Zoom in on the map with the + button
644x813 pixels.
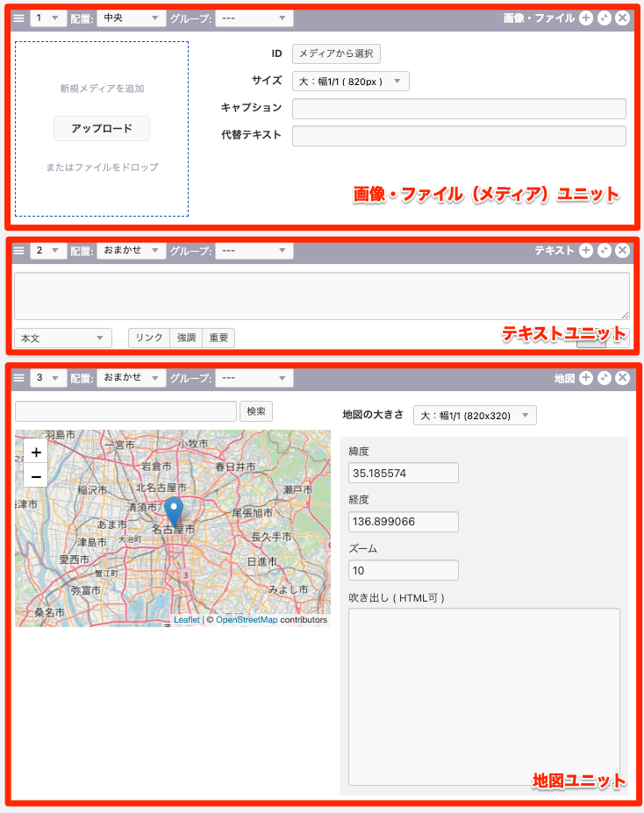click(x=36, y=453)
